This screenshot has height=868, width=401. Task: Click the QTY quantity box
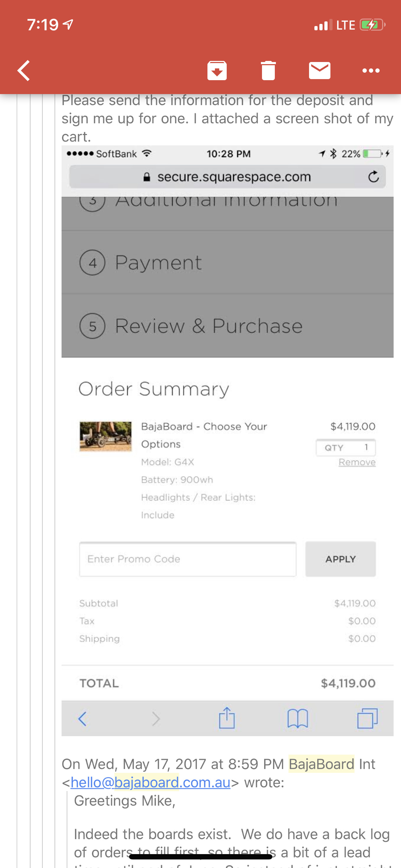click(x=345, y=448)
